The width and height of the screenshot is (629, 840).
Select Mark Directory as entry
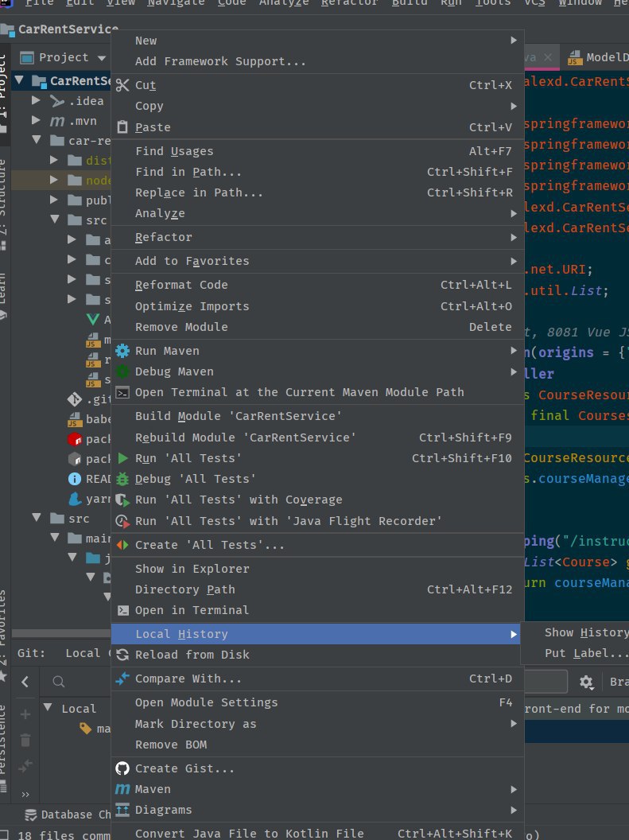coord(317,725)
